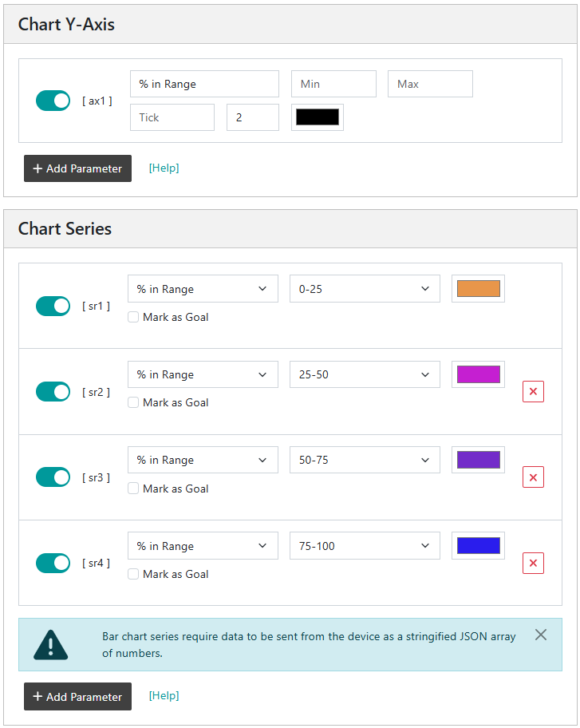
Task: Delete series sr2 with red X
Action: pyautogui.click(x=533, y=391)
